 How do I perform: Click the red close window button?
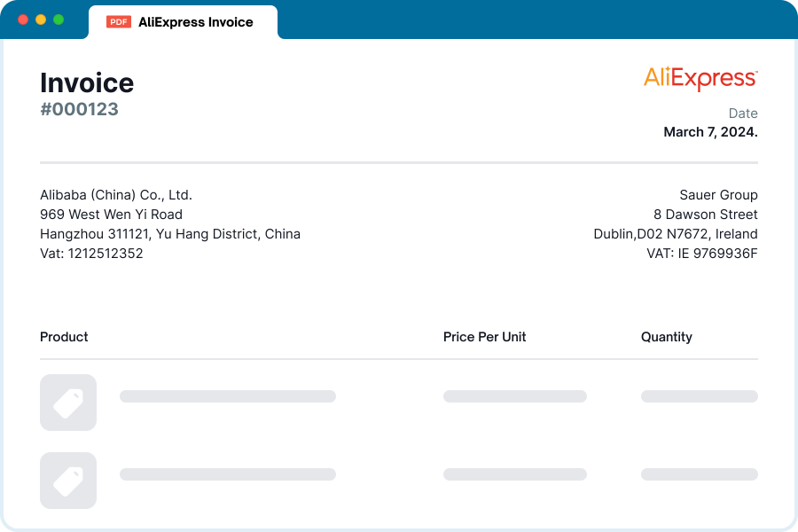(23, 20)
